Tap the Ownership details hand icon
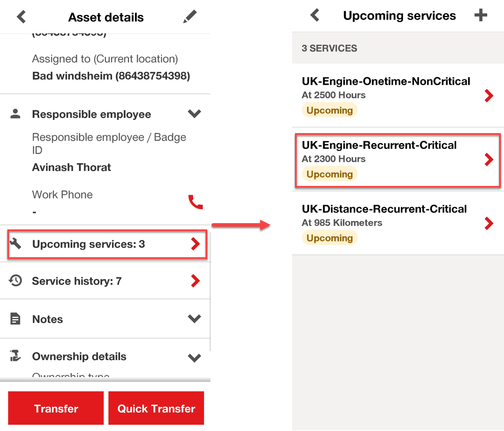 pyautogui.click(x=15, y=356)
